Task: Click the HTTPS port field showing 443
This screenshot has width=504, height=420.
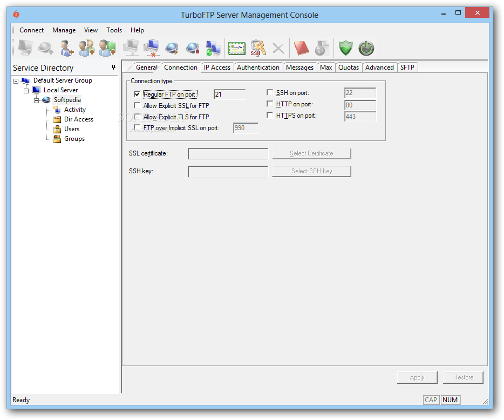Action: [360, 117]
